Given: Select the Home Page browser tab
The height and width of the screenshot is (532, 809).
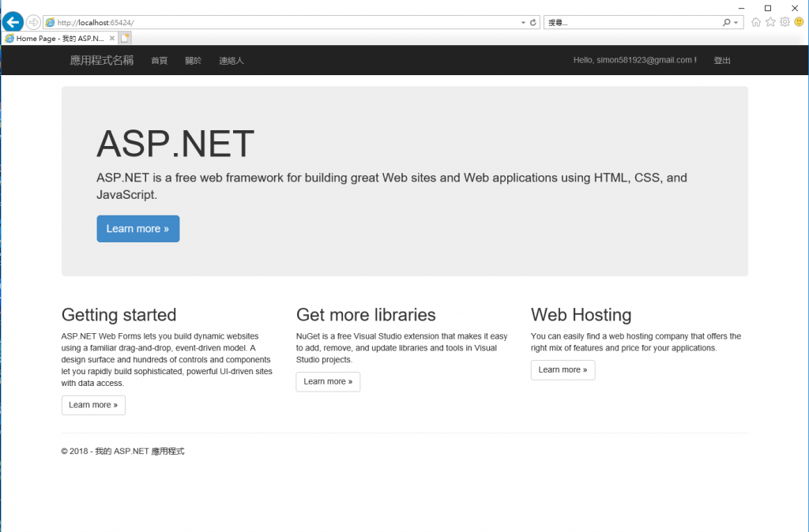Looking at the screenshot, I should click(x=60, y=38).
